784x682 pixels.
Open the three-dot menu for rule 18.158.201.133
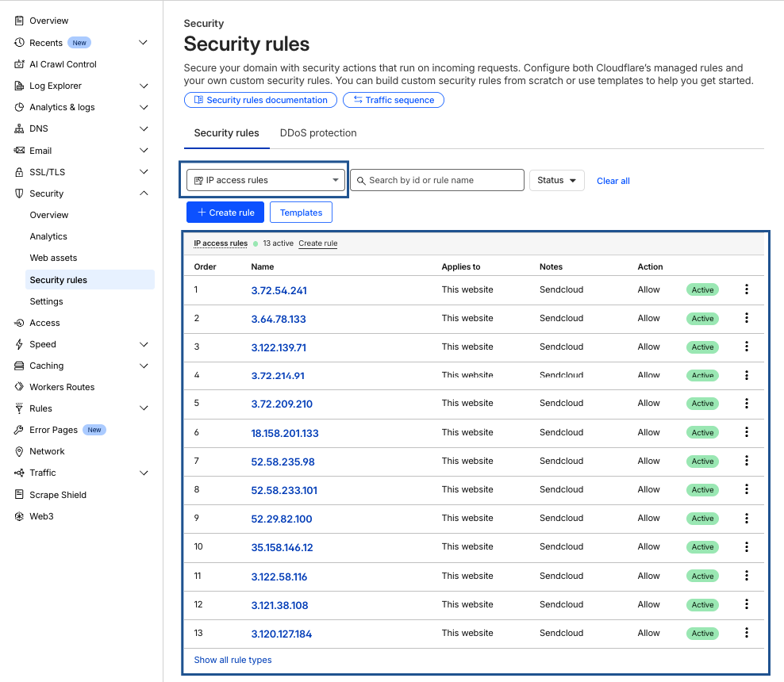(x=747, y=432)
